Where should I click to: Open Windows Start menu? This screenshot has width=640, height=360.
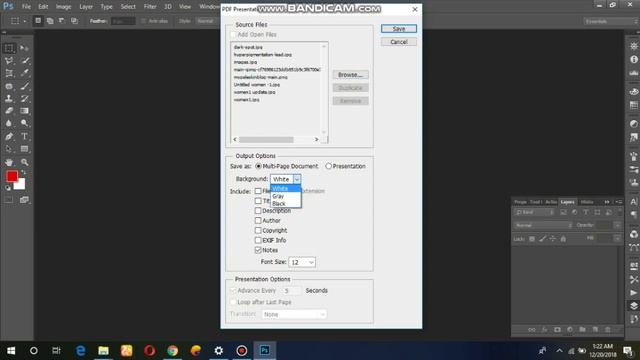11,351
